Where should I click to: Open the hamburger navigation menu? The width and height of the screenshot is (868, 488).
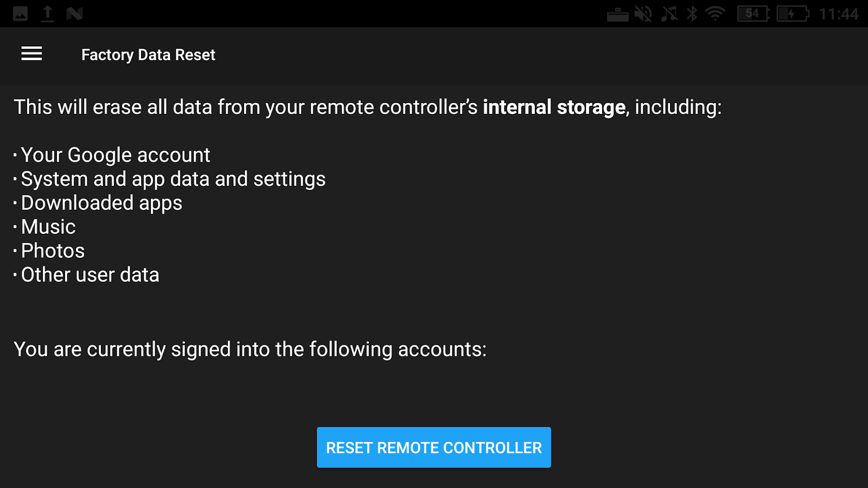31,54
